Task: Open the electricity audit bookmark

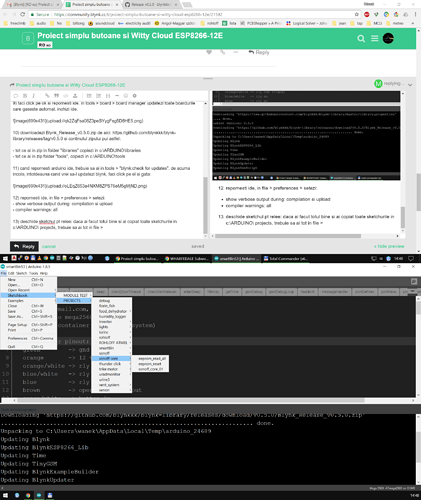Action: click(x=134, y=23)
